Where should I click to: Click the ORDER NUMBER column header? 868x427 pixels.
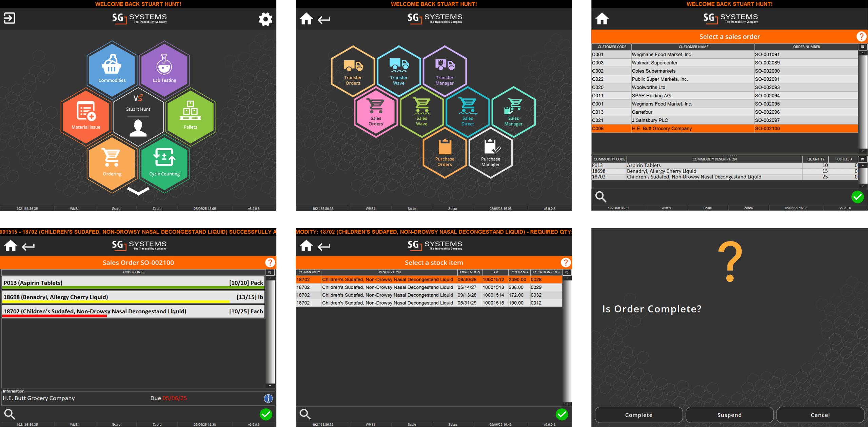point(806,47)
